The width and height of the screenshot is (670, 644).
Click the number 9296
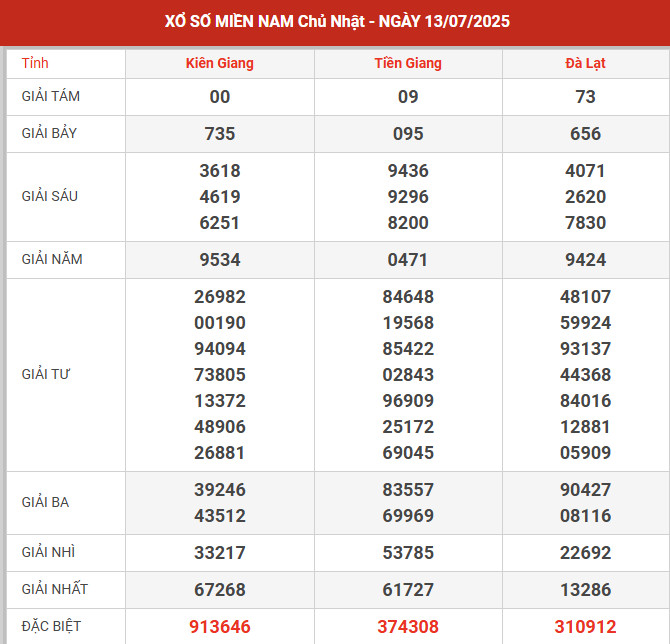pos(408,197)
